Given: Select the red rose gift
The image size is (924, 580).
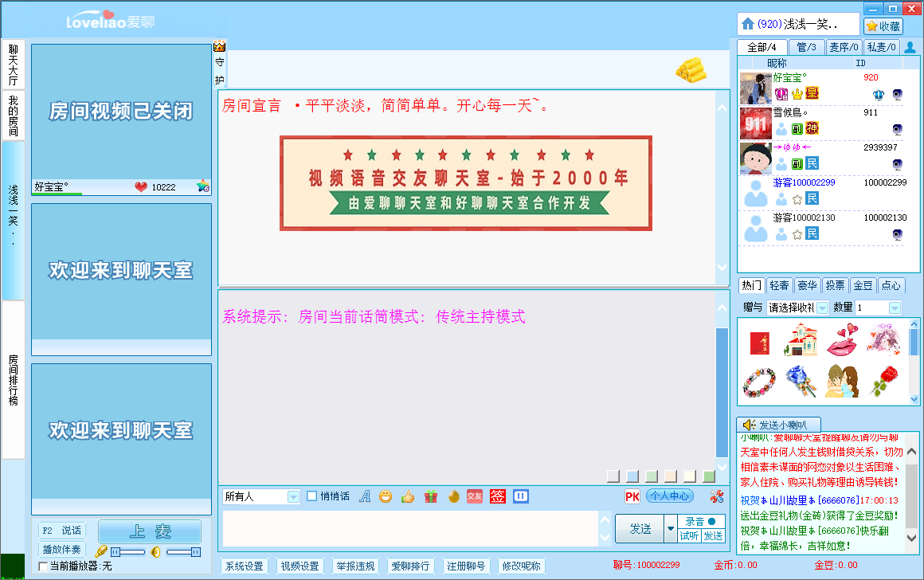Looking at the screenshot, I should pos(884,381).
